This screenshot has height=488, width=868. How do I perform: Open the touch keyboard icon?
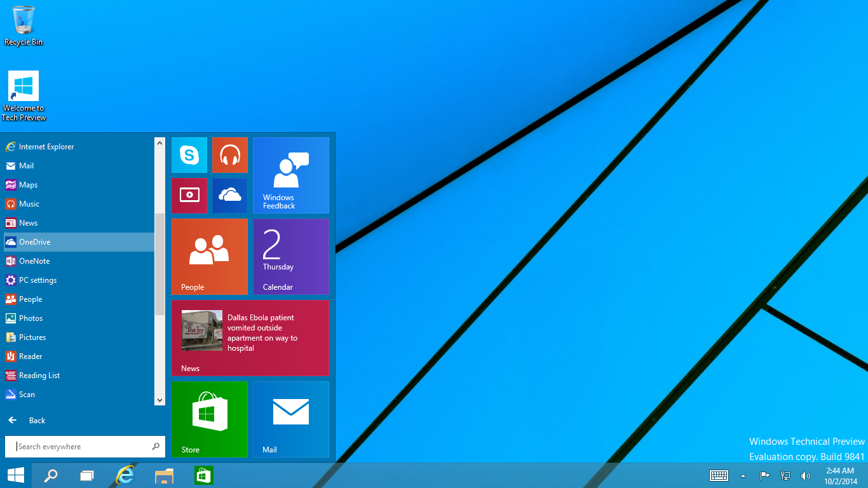pos(719,475)
